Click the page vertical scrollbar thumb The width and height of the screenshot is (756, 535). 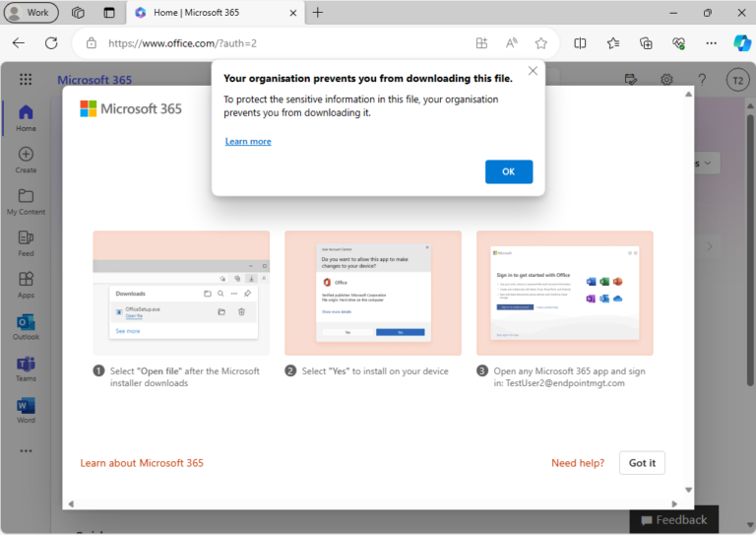(750, 249)
